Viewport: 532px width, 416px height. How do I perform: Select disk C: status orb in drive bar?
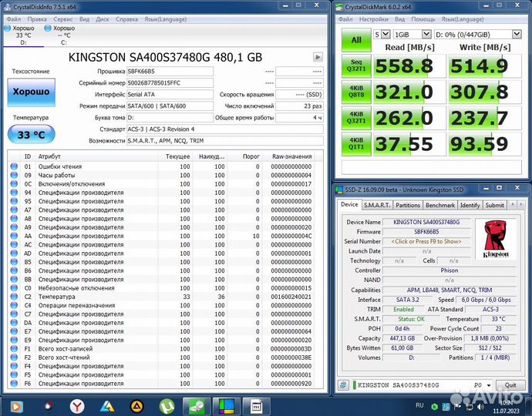48,29
